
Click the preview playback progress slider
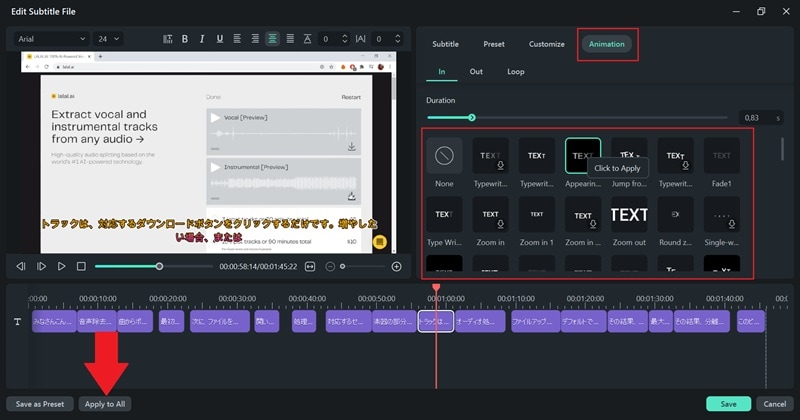click(154, 266)
